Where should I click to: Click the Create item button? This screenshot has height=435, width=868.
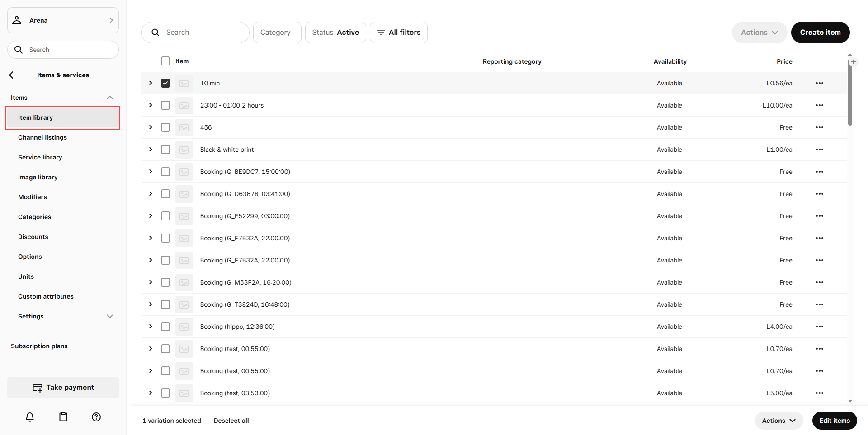pyautogui.click(x=820, y=33)
